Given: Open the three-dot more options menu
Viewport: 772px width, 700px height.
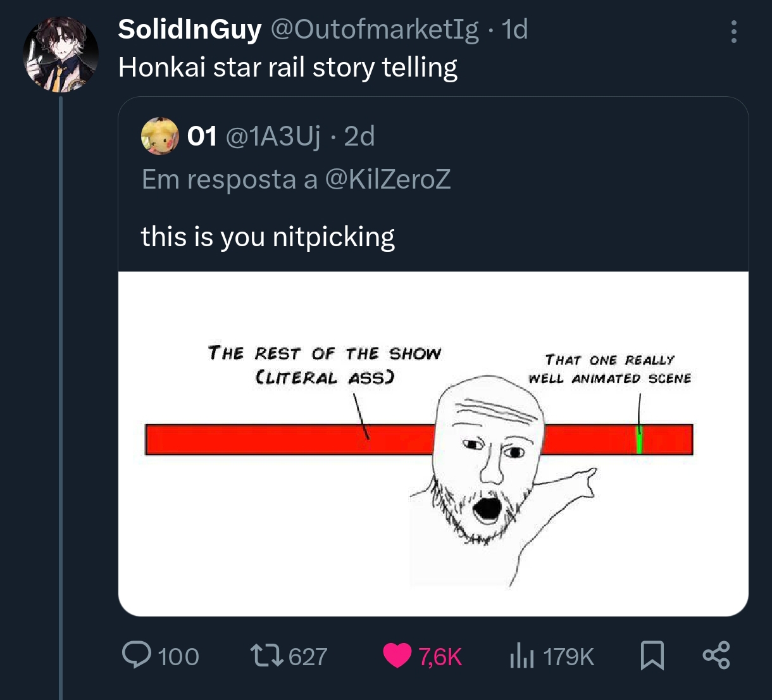Looking at the screenshot, I should coord(733,31).
